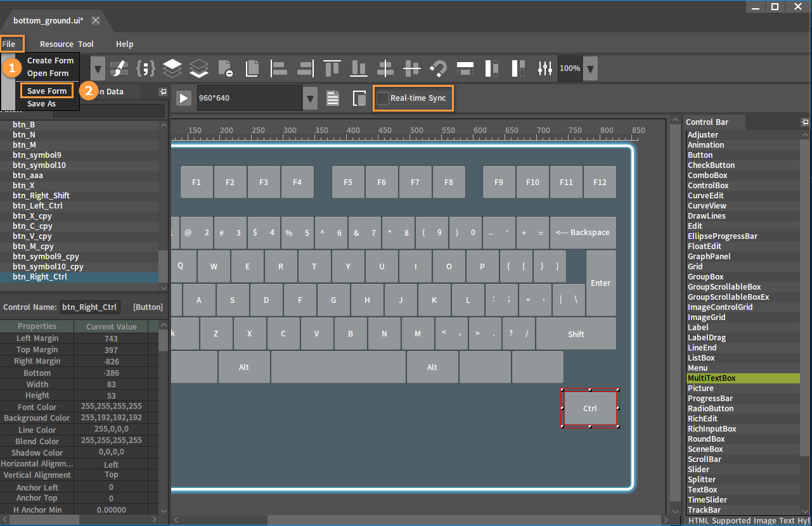Choose Save Form from File menu
This screenshot has height=526, width=812.
[47, 91]
